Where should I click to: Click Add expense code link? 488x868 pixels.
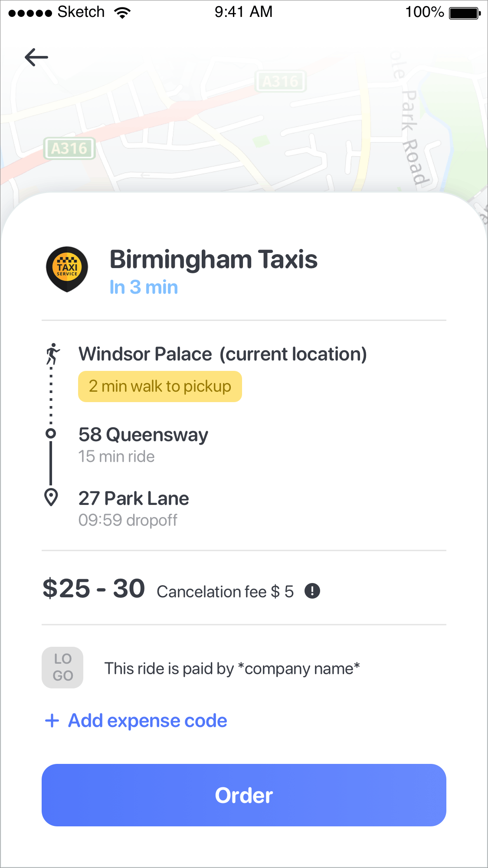coord(147,721)
